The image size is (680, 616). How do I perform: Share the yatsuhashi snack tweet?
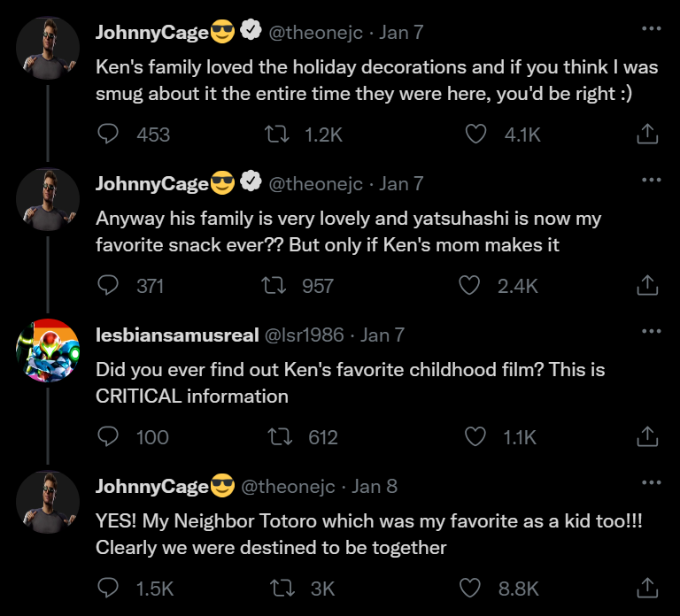click(x=647, y=286)
